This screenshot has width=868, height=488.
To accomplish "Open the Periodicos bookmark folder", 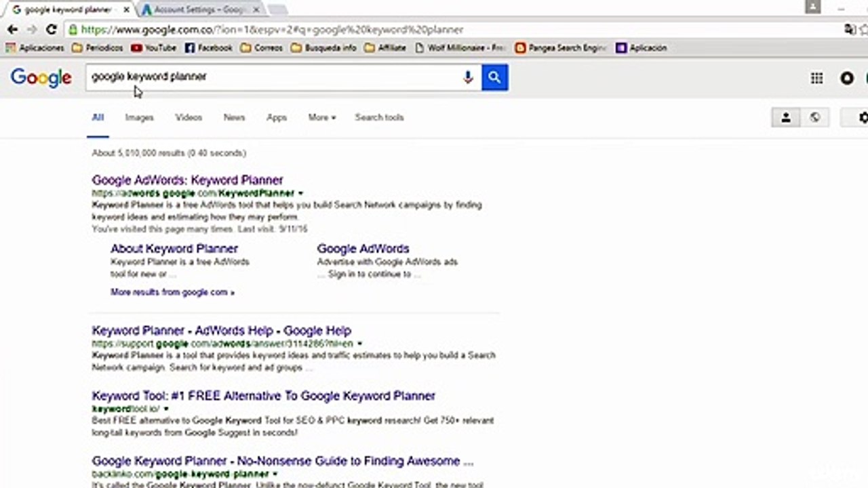I will coord(97,48).
